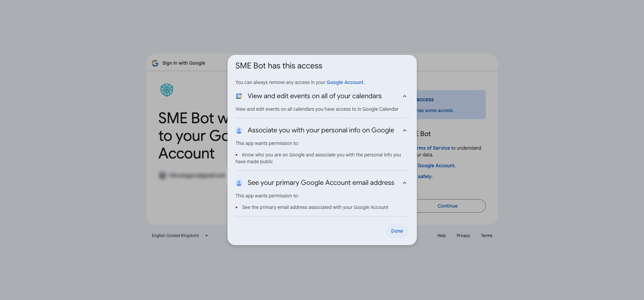Click the SME Bot teal app logo

point(167,90)
